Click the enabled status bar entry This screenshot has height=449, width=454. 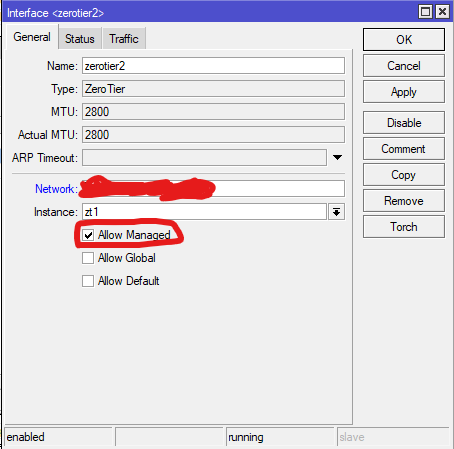coord(58,437)
